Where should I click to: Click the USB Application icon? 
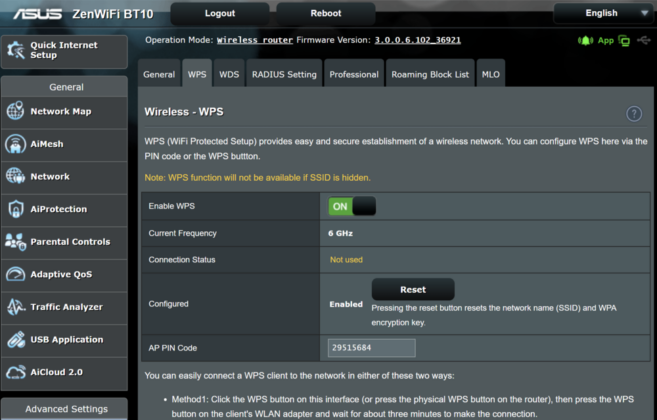(x=16, y=340)
